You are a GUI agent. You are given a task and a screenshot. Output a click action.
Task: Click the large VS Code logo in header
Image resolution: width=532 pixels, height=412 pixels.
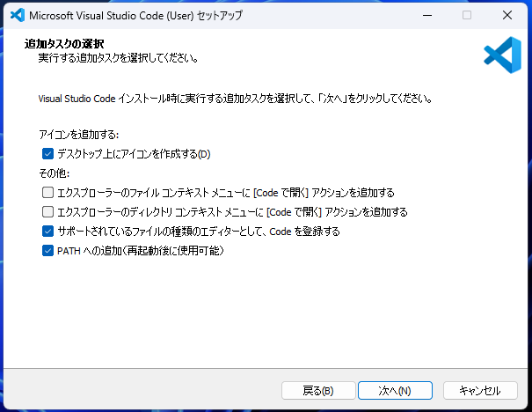pos(502,55)
